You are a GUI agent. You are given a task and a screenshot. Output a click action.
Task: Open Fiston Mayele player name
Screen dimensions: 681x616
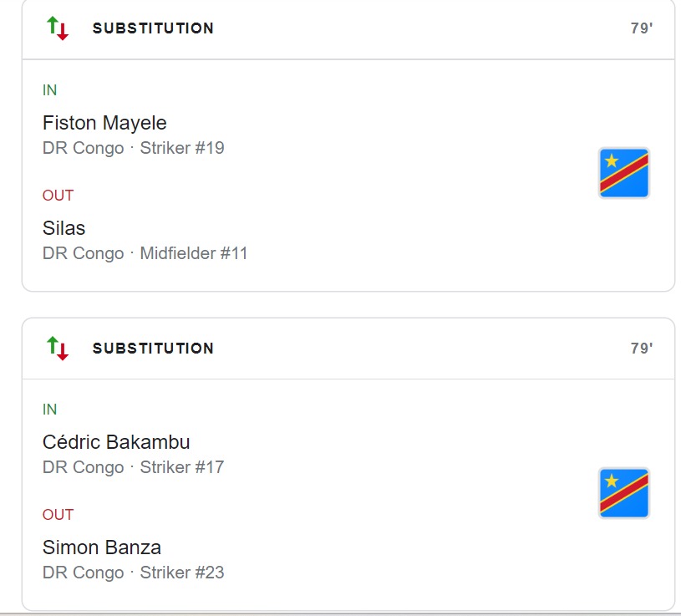coord(104,123)
